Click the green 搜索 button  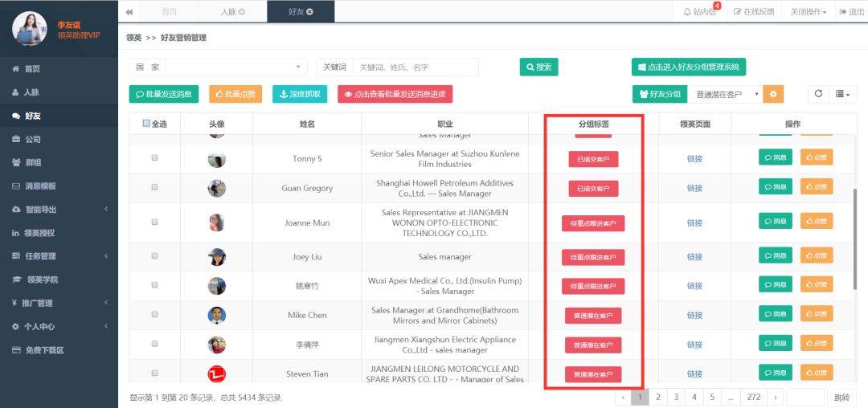538,67
